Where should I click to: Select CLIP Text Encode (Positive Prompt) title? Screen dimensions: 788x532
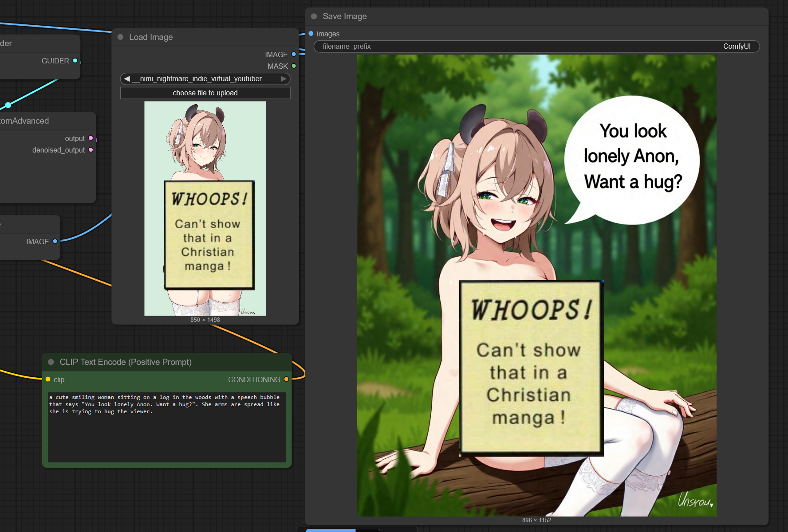click(126, 362)
